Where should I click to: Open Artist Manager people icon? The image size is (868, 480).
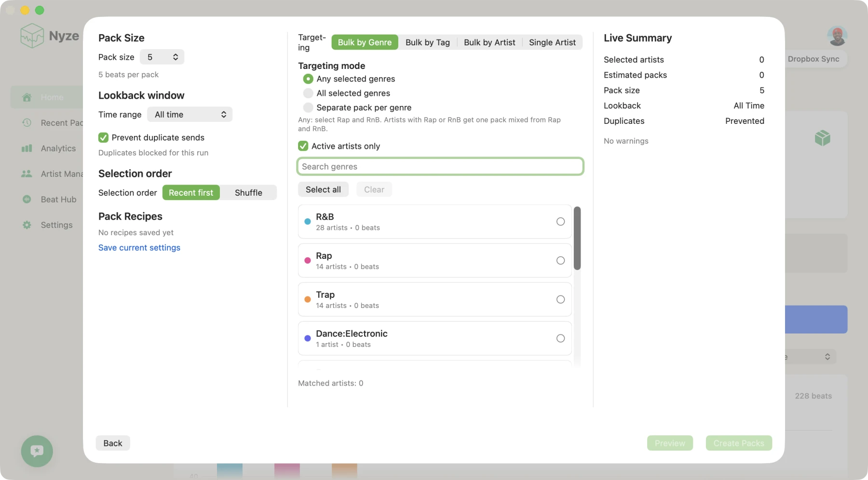click(x=27, y=174)
